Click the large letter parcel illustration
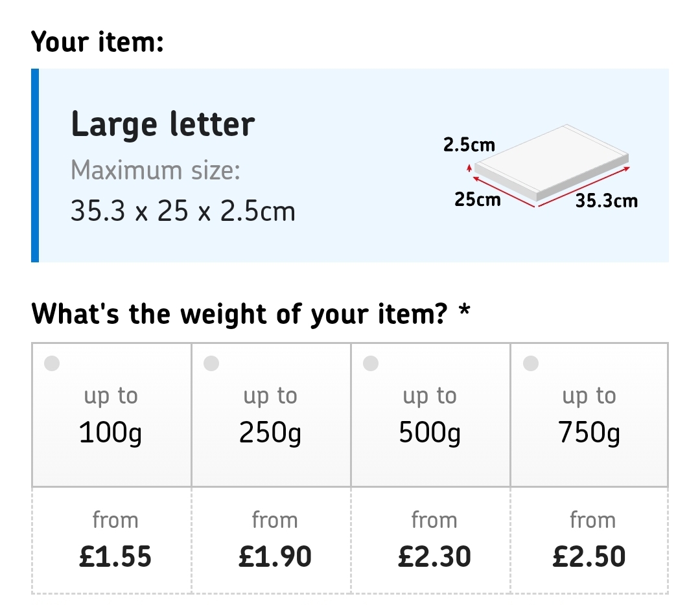 click(x=551, y=162)
